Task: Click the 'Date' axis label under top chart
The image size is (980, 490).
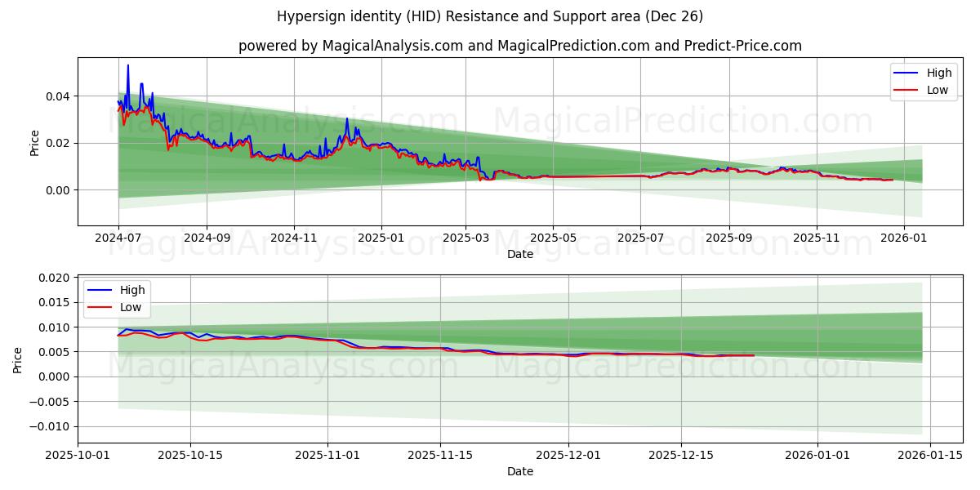Action: pos(520,254)
